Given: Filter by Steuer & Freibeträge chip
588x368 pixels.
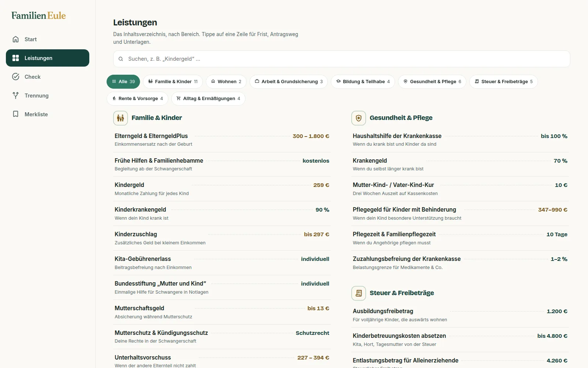Looking at the screenshot, I should [x=503, y=82].
